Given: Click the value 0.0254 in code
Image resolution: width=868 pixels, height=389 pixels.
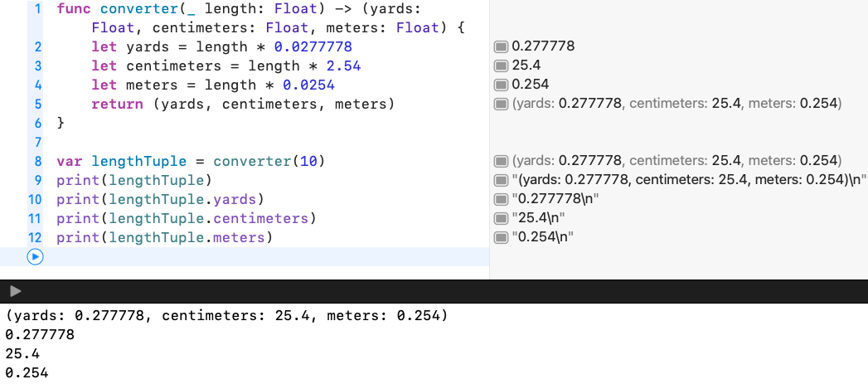Looking at the screenshot, I should 309,85.
